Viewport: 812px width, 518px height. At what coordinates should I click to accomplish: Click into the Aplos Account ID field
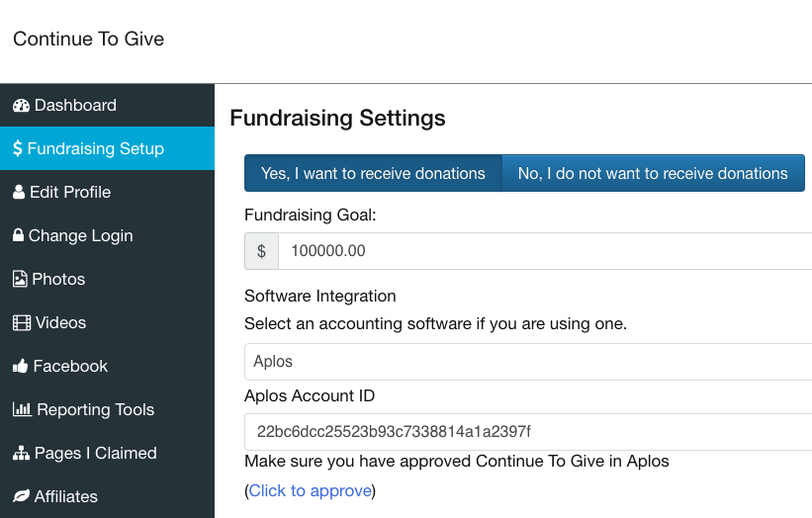click(x=528, y=432)
